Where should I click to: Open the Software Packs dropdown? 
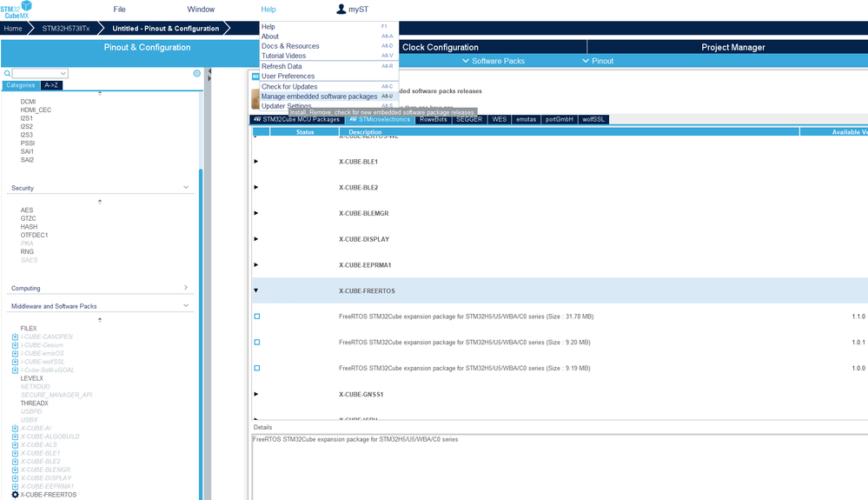tap(494, 61)
